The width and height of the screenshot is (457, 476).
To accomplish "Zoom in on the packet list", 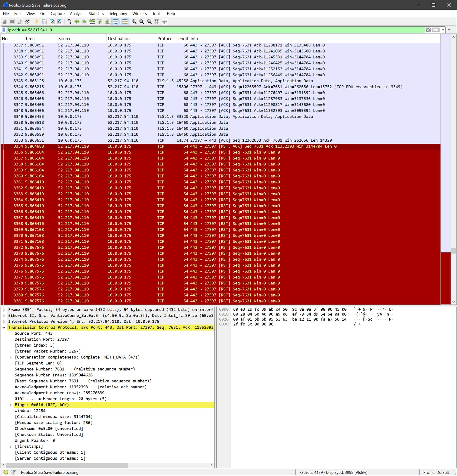I will [x=134, y=22].
